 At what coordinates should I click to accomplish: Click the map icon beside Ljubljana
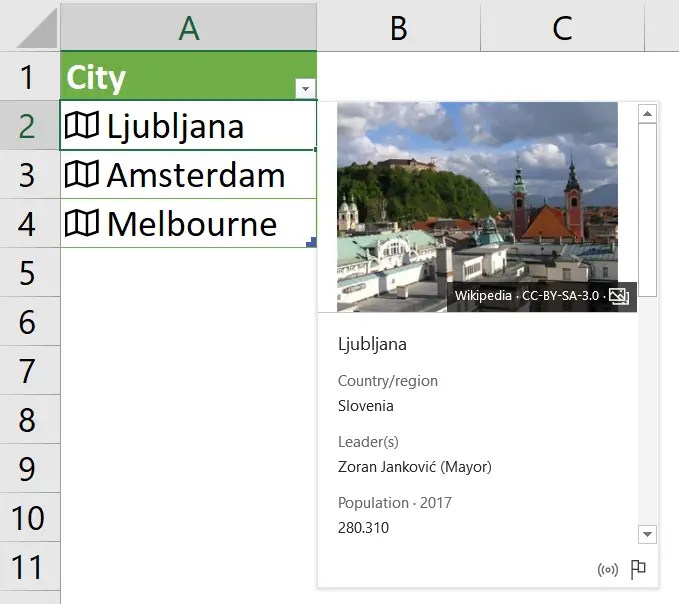click(x=81, y=126)
